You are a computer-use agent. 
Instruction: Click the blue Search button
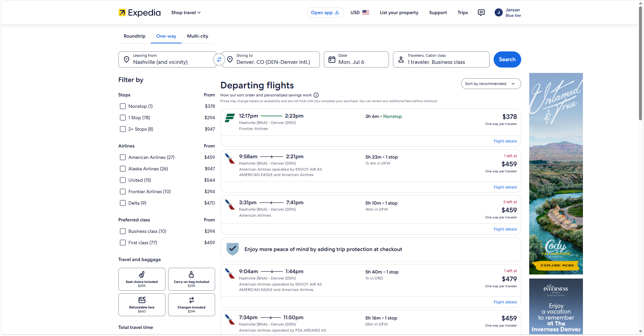[x=507, y=59]
